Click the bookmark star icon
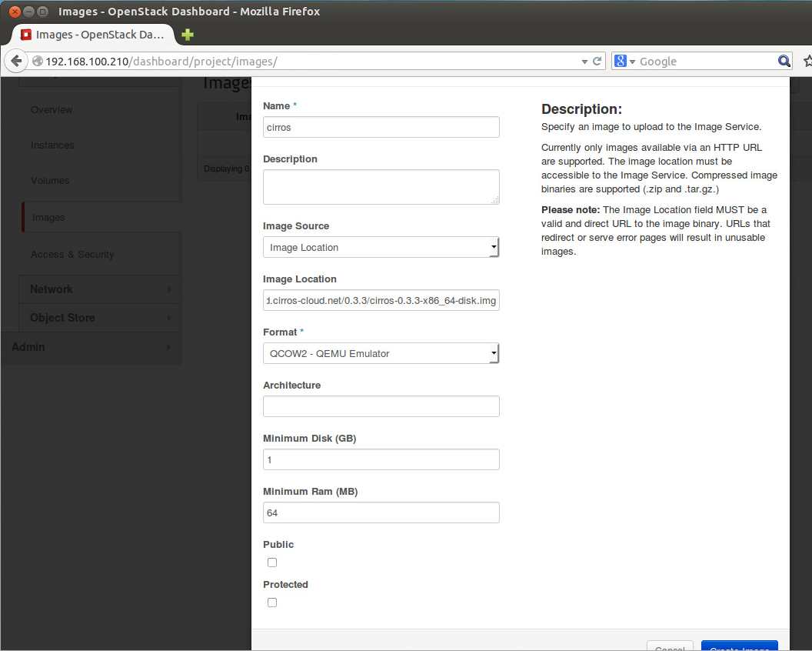 [x=806, y=61]
